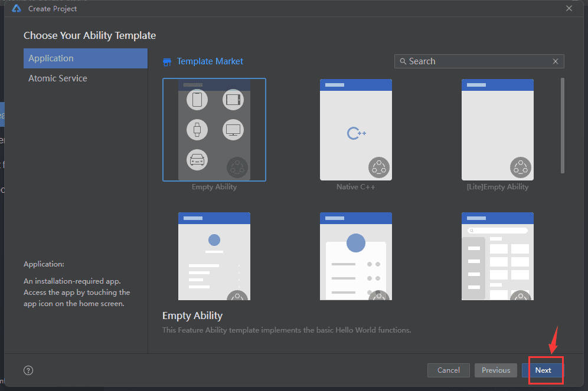This screenshot has width=588, height=391.
Task: Click the "Application:" description label
Action: (x=44, y=264)
